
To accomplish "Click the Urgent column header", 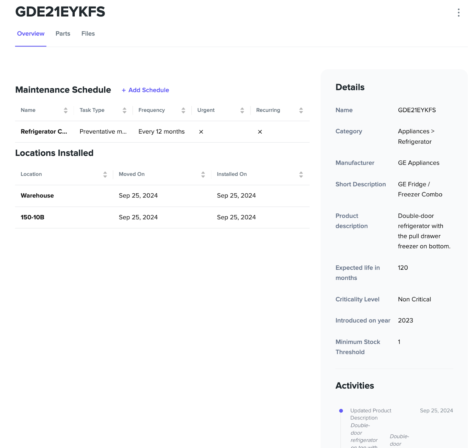I will coord(206,110).
